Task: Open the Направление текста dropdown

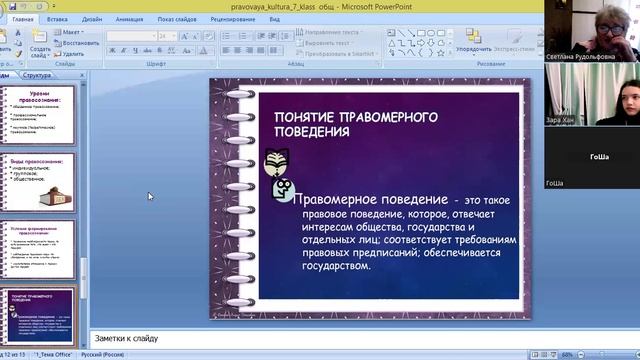Action: 330,32
